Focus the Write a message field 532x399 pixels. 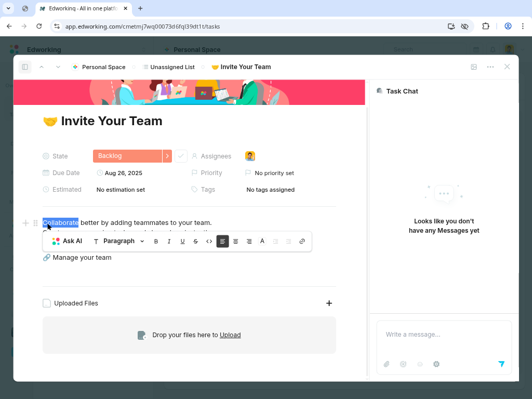pyautogui.click(x=444, y=335)
